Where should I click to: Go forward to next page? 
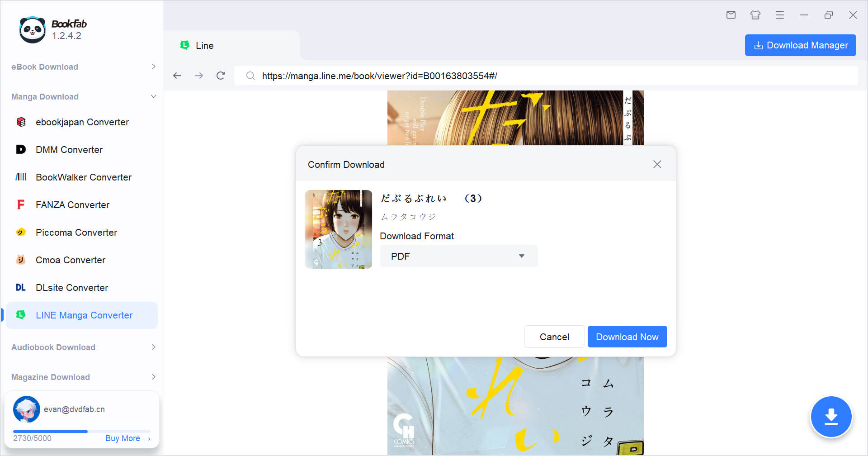click(199, 76)
